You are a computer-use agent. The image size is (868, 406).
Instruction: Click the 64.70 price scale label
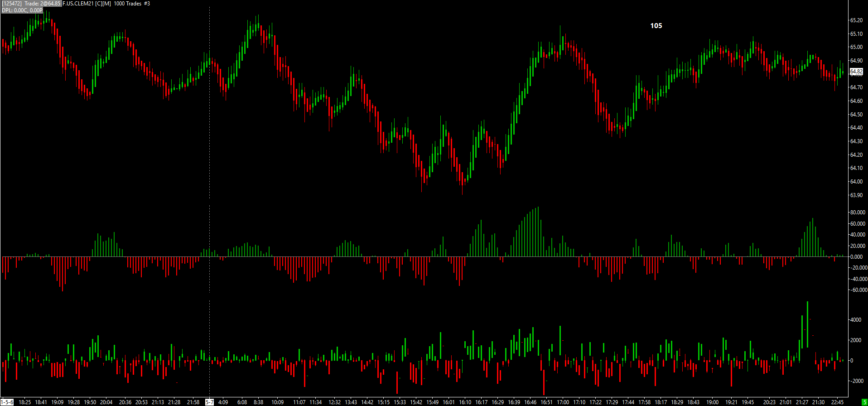pyautogui.click(x=856, y=87)
